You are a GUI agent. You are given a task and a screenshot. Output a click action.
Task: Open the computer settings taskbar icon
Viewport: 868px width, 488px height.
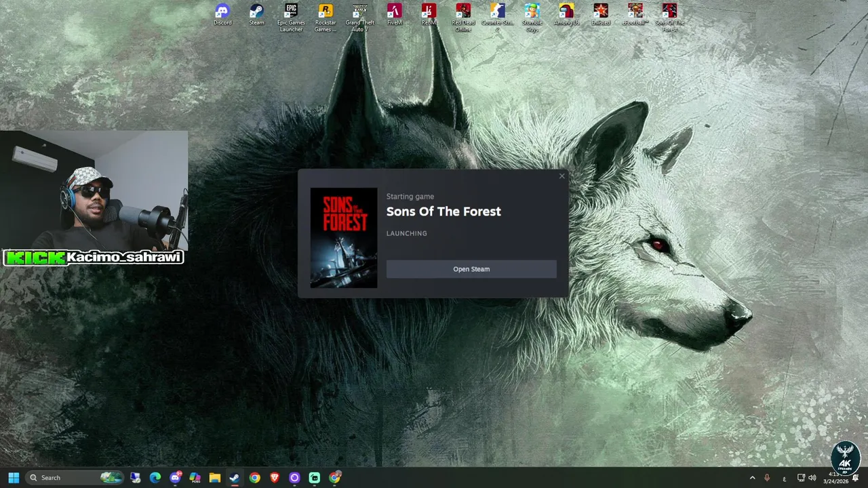click(x=136, y=478)
